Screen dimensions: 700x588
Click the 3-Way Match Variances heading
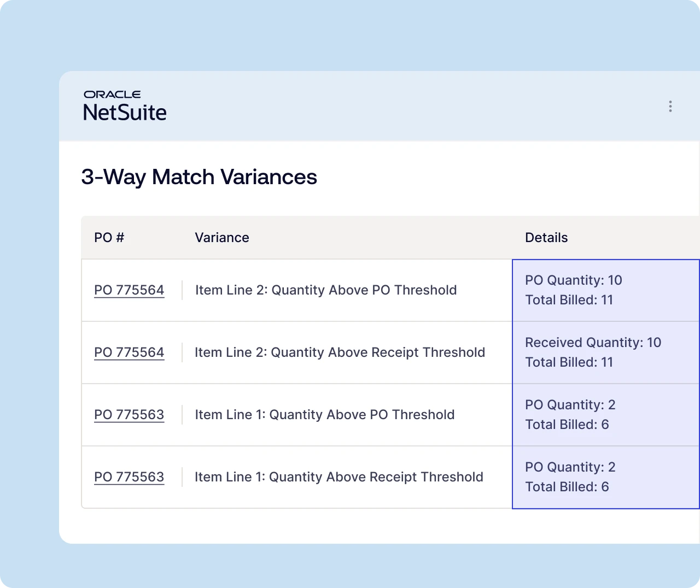coord(199,177)
